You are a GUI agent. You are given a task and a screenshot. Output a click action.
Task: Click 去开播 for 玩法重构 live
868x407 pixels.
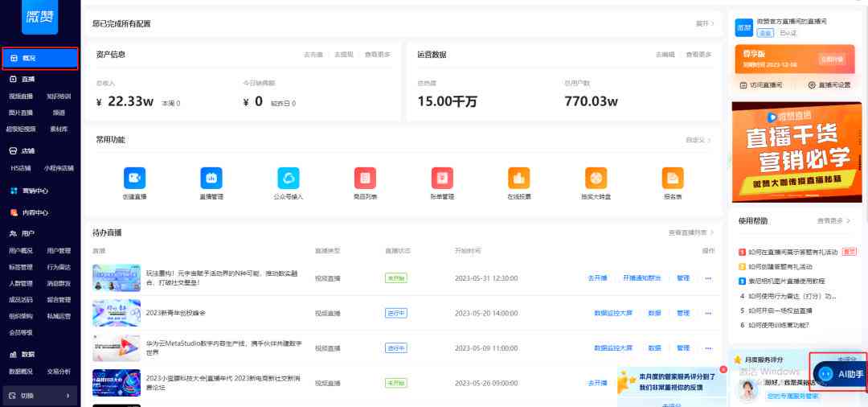pos(597,278)
